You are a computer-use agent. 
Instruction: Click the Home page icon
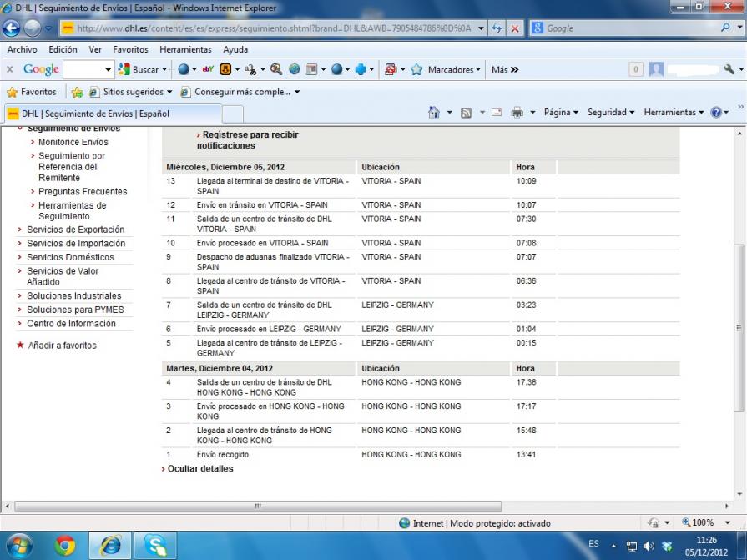(434, 113)
